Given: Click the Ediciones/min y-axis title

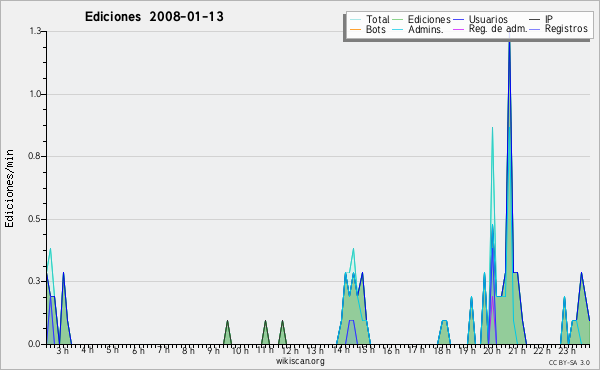Looking at the screenshot, I should click(x=9, y=188).
